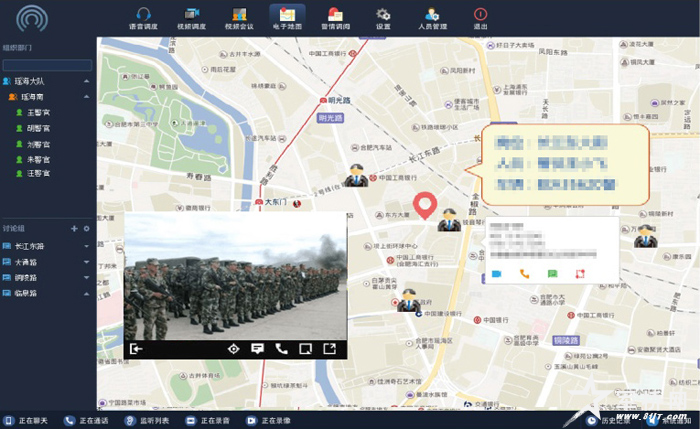Click the red location pin on the map
The image size is (700, 429).
(426, 205)
